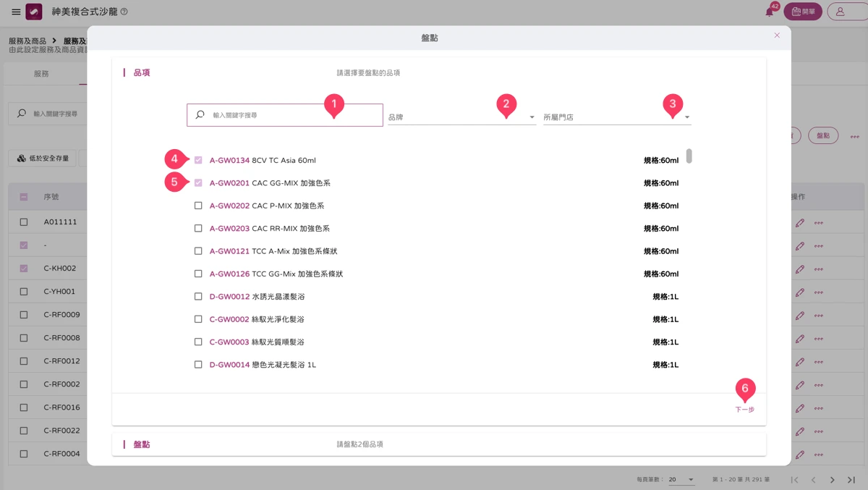Open the 所屬門店 store dropdown

pyautogui.click(x=617, y=117)
